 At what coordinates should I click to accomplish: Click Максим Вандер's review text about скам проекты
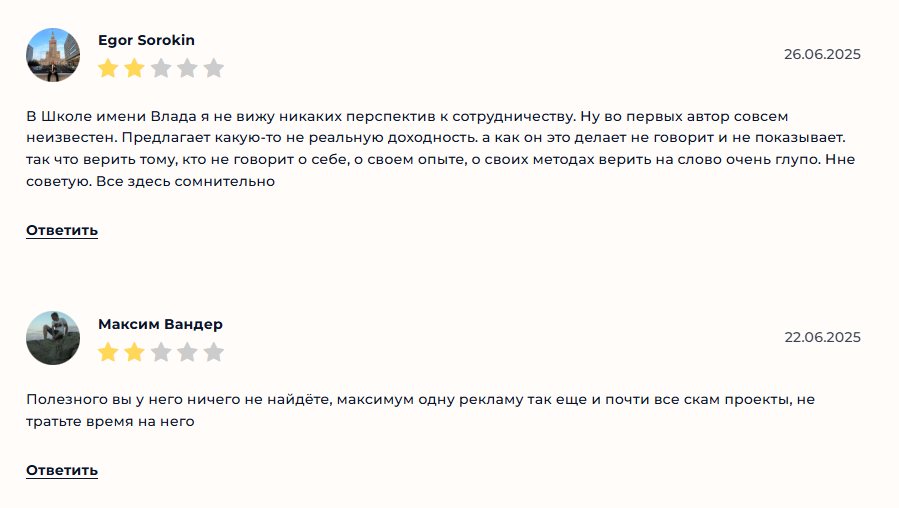pos(420,410)
